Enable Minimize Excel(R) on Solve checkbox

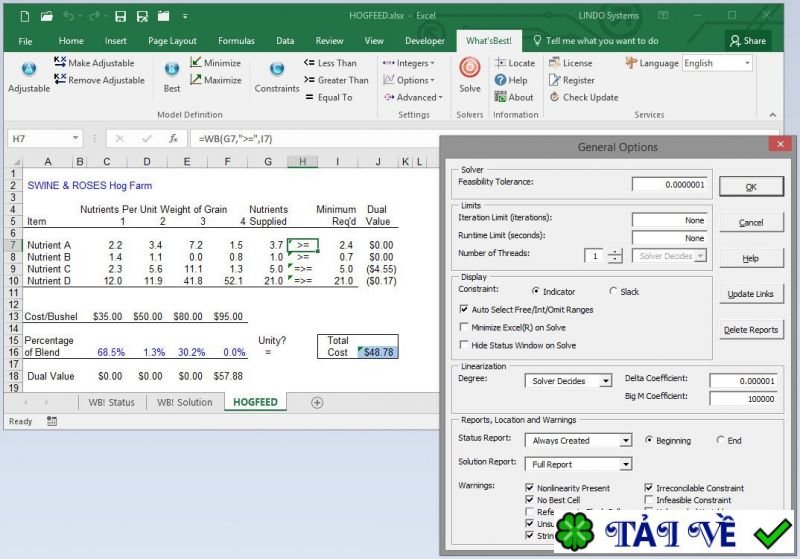[464, 327]
